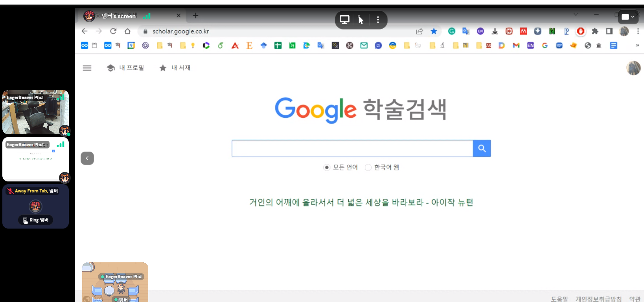Open the red stop-hand ad blocker extension
The width and height of the screenshot is (644, 302).
581,31
